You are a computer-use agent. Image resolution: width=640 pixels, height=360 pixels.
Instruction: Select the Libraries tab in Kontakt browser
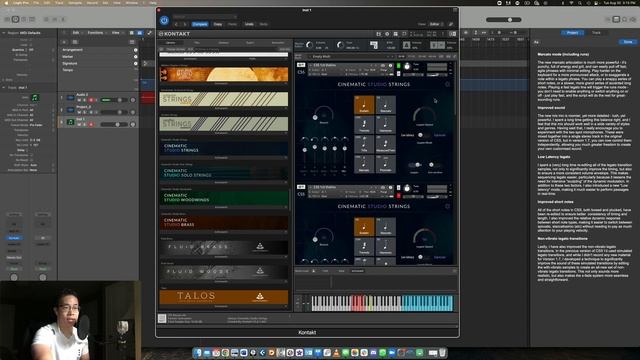(171, 42)
